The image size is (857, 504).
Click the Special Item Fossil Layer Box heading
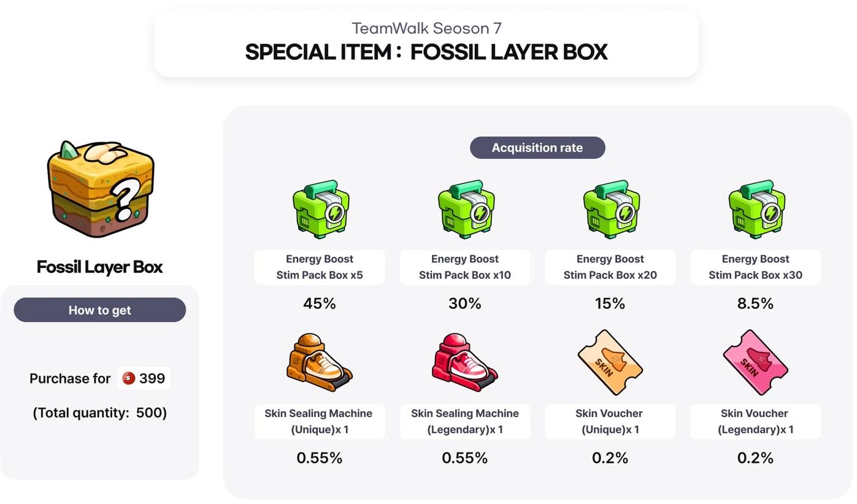pyautogui.click(x=426, y=52)
